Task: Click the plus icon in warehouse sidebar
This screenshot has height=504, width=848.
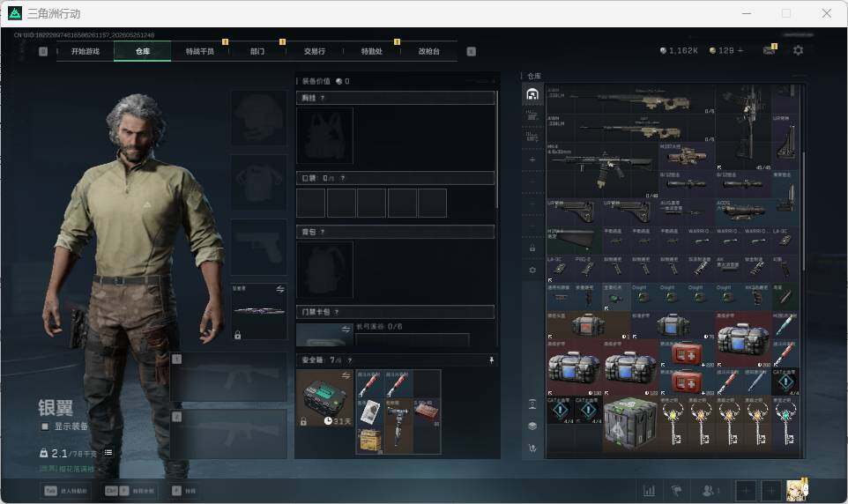Action: tap(532, 160)
